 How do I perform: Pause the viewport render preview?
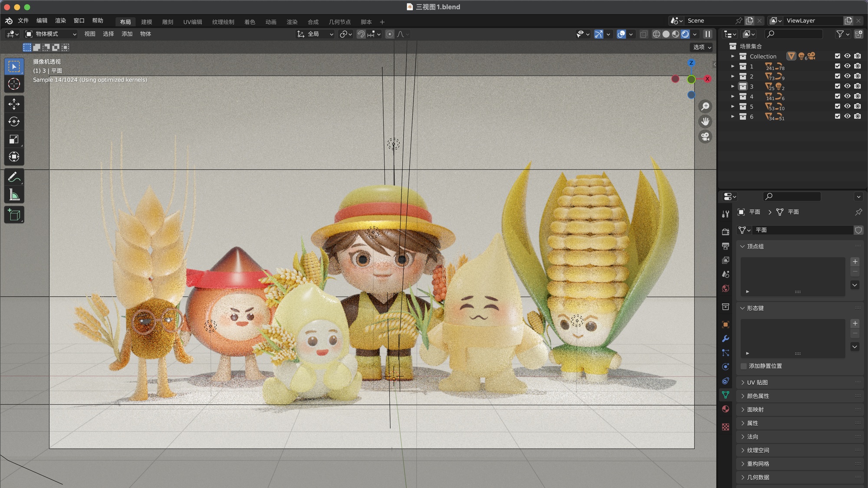[707, 34]
